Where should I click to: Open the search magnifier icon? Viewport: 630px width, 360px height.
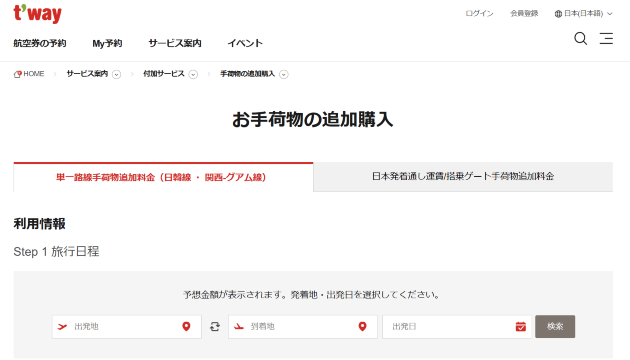(581, 39)
